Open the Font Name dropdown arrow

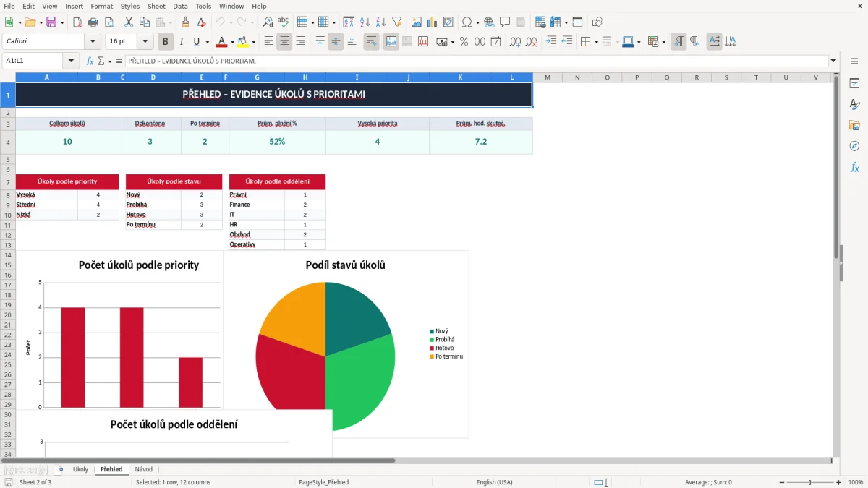tap(92, 42)
